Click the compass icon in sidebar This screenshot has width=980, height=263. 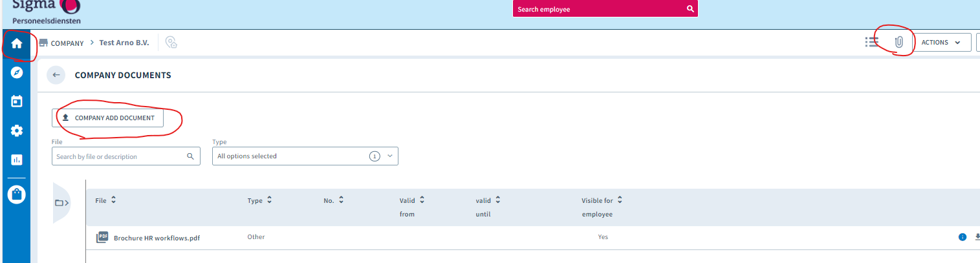click(17, 72)
